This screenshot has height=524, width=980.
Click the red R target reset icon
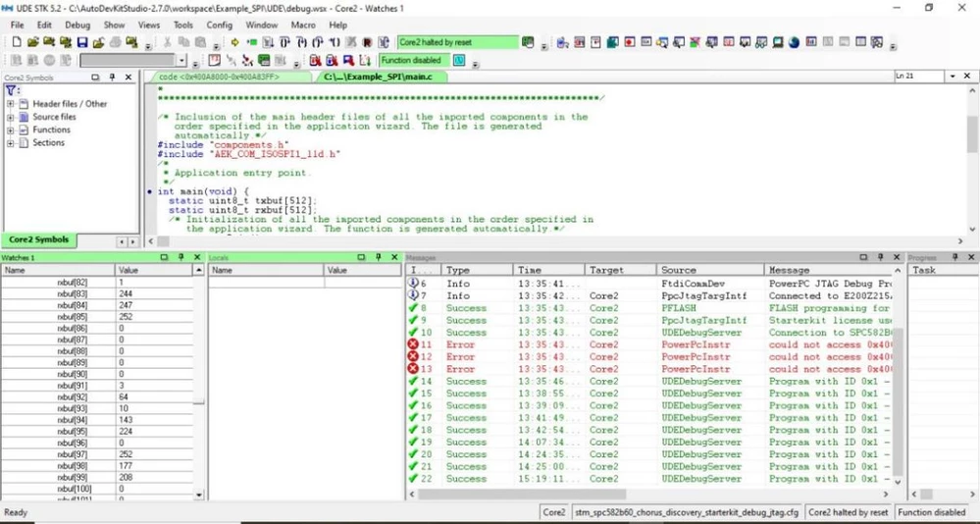click(368, 42)
